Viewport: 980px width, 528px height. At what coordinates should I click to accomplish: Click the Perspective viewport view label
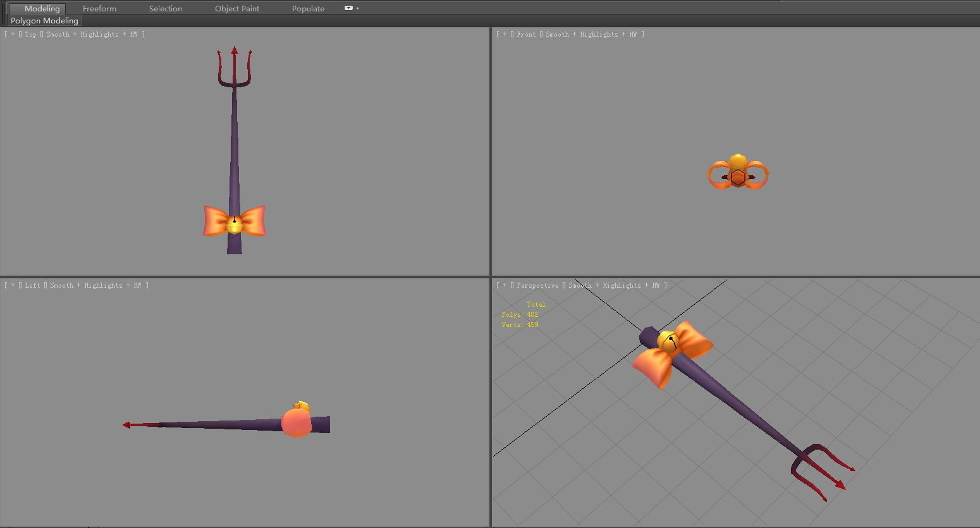pyautogui.click(x=537, y=286)
